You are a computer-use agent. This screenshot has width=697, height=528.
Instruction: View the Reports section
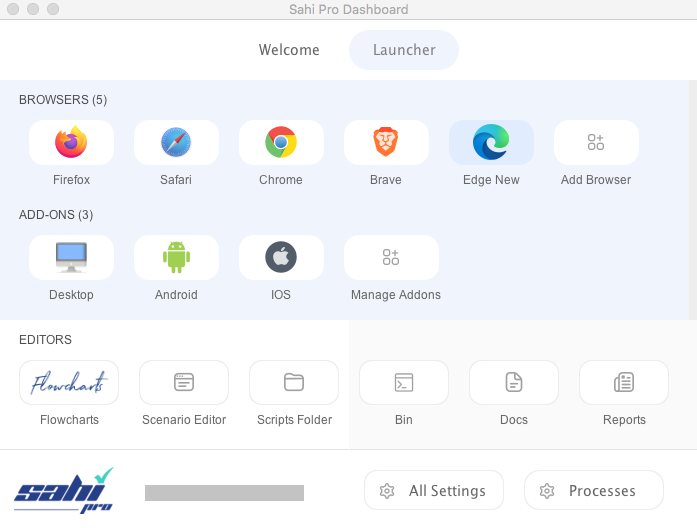click(x=624, y=383)
